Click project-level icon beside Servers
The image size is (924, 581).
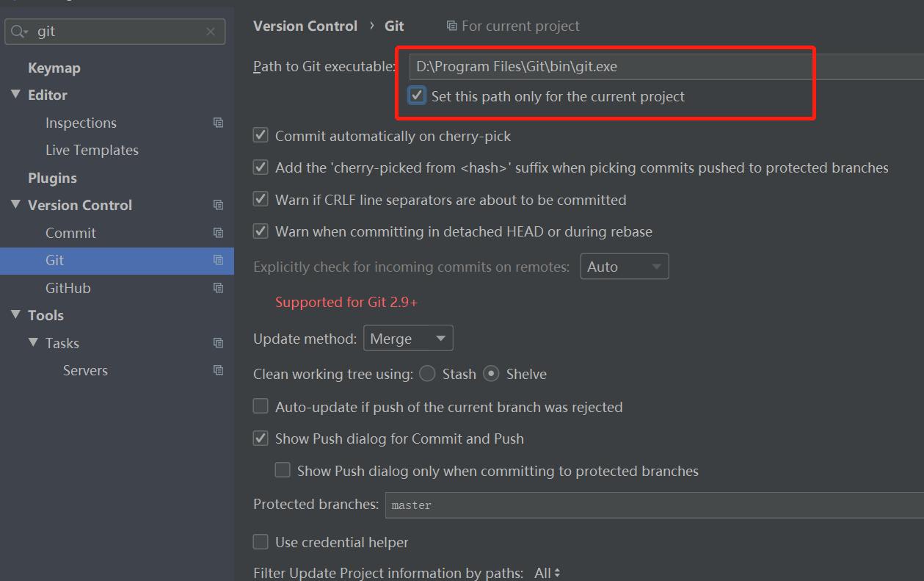[x=218, y=370]
